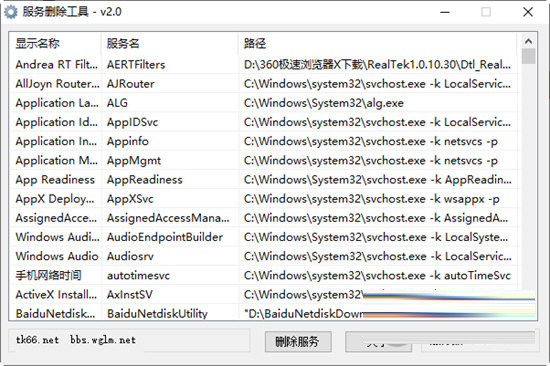Select the BaiduNetdiskUtility service row
This screenshot has height=366, width=550.
tap(264, 313)
